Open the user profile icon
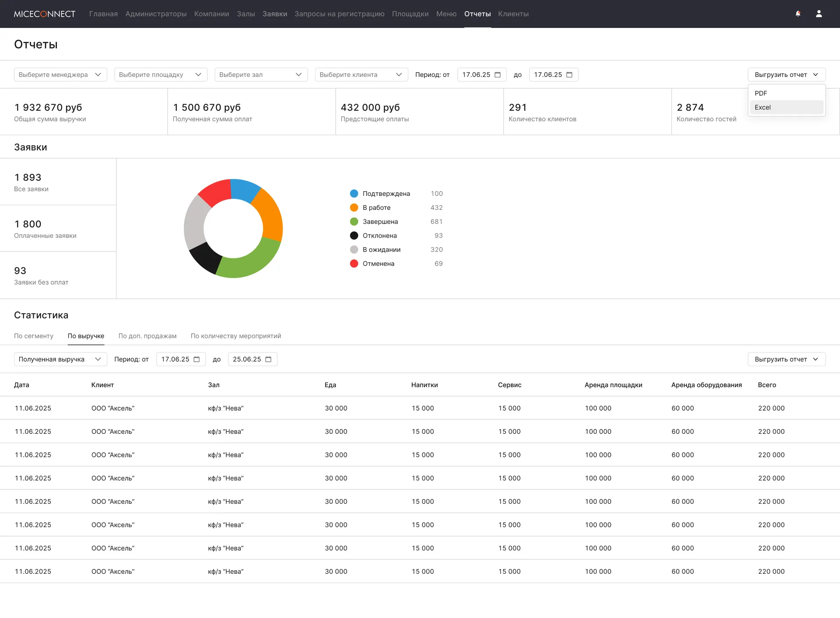Image resolution: width=840 pixels, height=618 pixels. [819, 14]
